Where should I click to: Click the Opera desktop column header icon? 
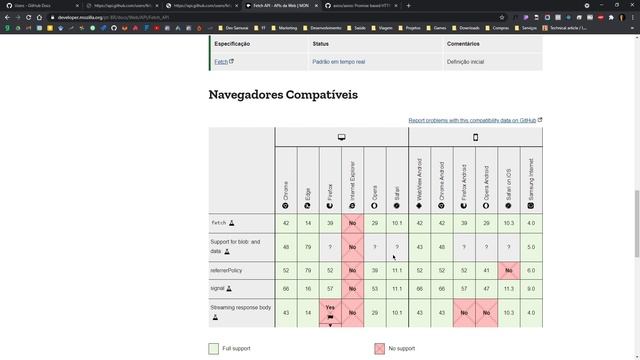(374, 206)
